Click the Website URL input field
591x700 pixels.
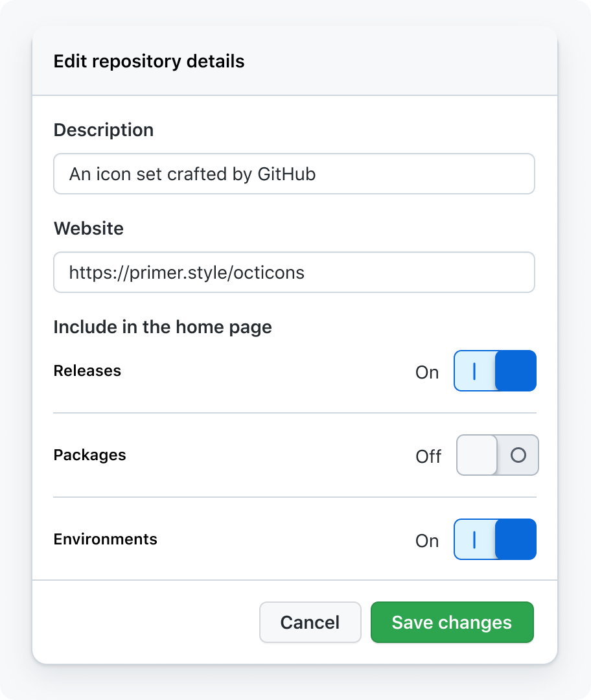pos(294,272)
